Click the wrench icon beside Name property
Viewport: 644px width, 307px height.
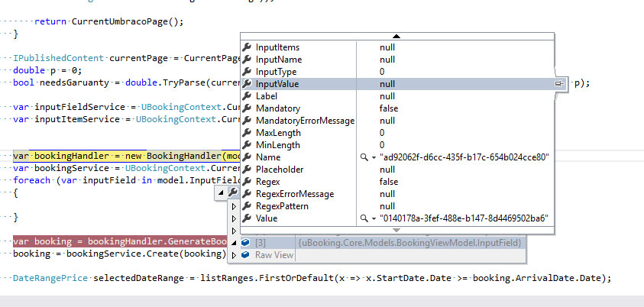tap(247, 157)
